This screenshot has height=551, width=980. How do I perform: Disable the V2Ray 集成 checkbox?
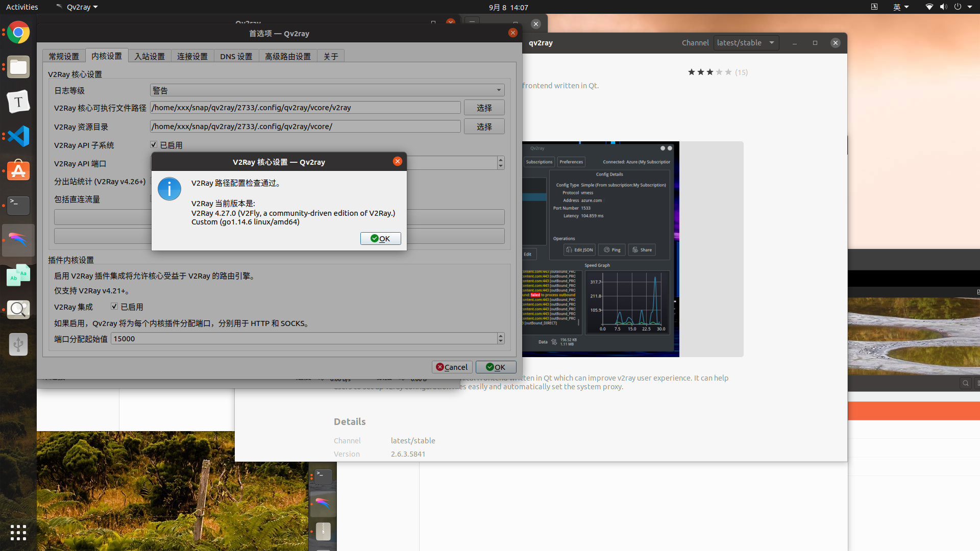[114, 306]
